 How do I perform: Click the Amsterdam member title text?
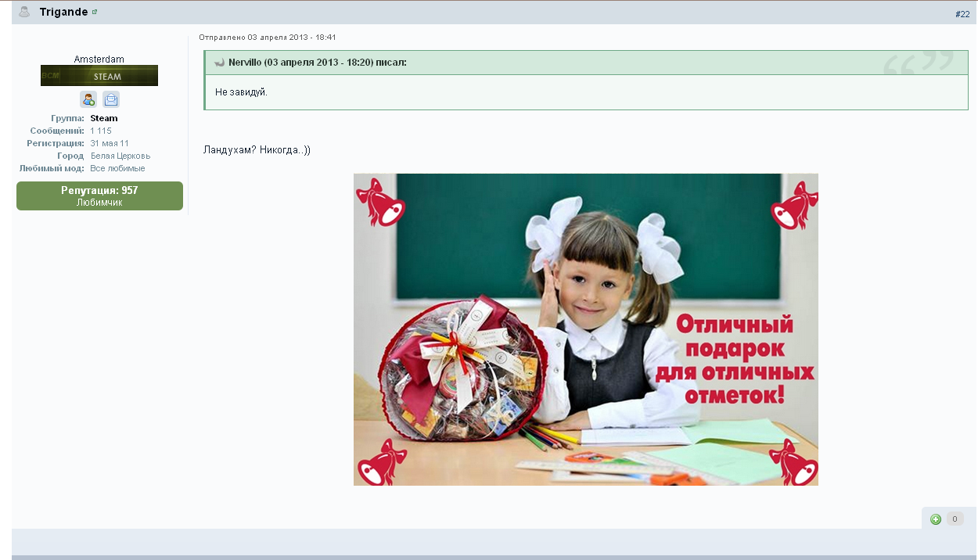pyautogui.click(x=99, y=59)
